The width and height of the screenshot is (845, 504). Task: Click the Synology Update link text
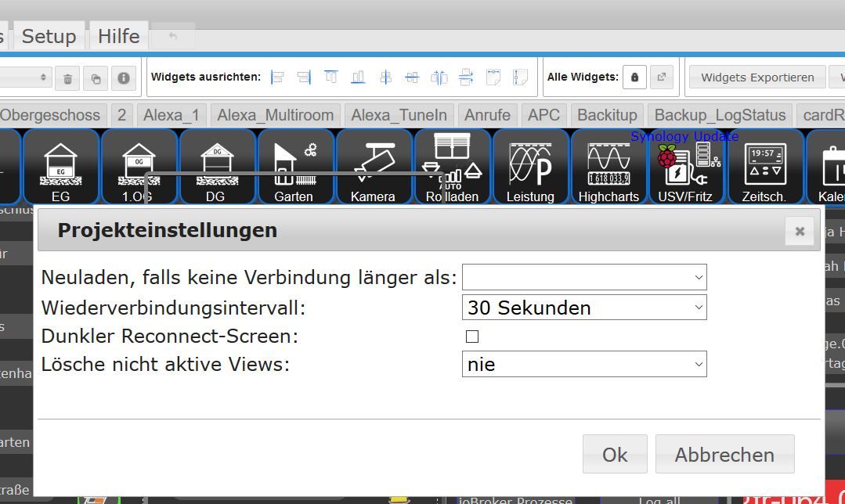684,136
